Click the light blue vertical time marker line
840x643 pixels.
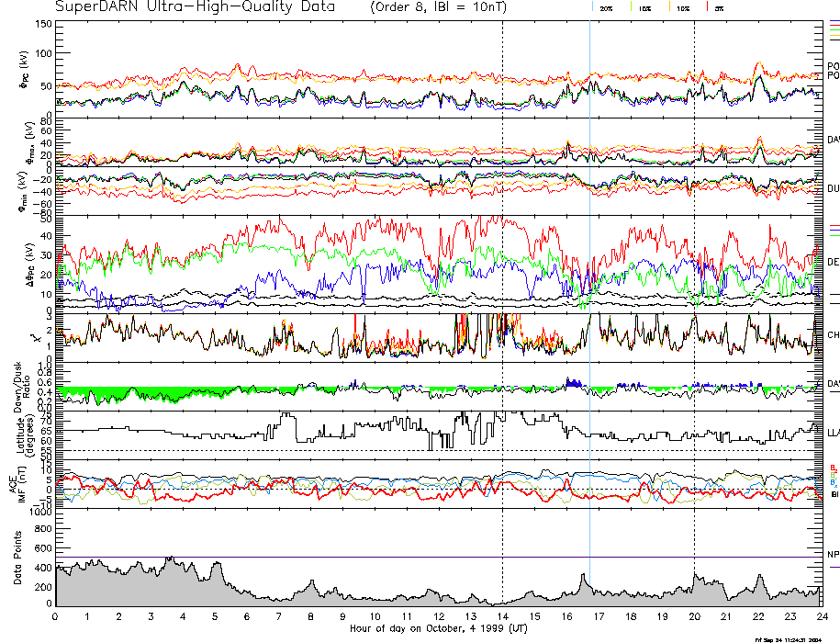click(588, 276)
